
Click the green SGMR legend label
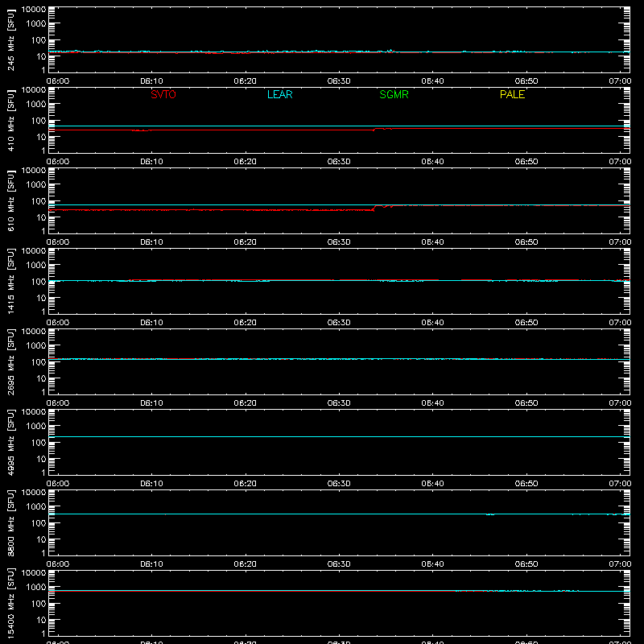tap(394, 94)
